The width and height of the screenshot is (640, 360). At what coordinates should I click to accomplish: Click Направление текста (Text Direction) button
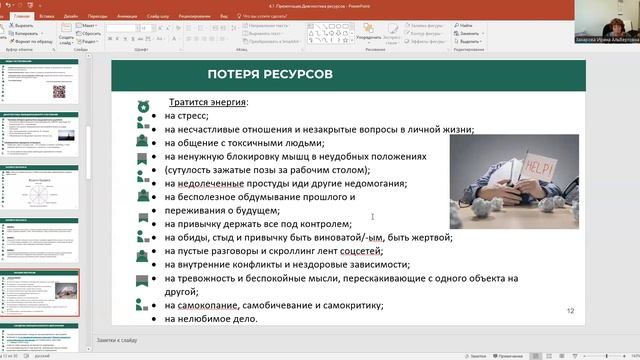[x=266, y=25]
